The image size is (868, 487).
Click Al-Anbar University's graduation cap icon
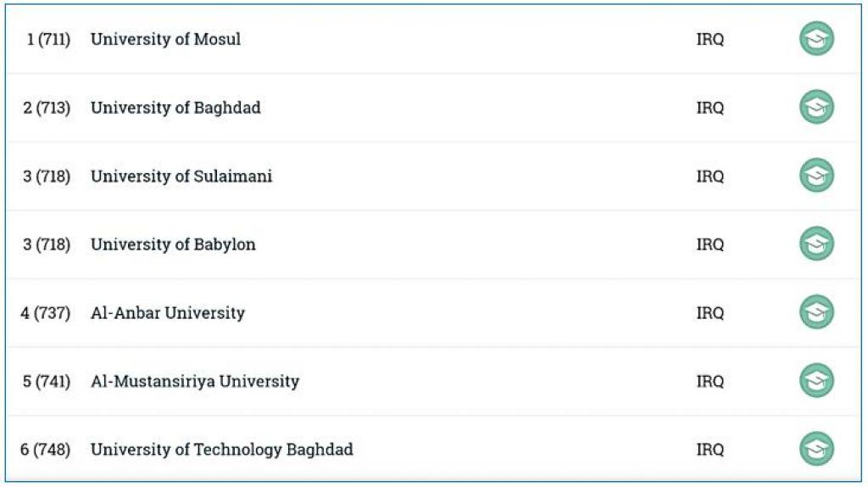click(x=816, y=312)
